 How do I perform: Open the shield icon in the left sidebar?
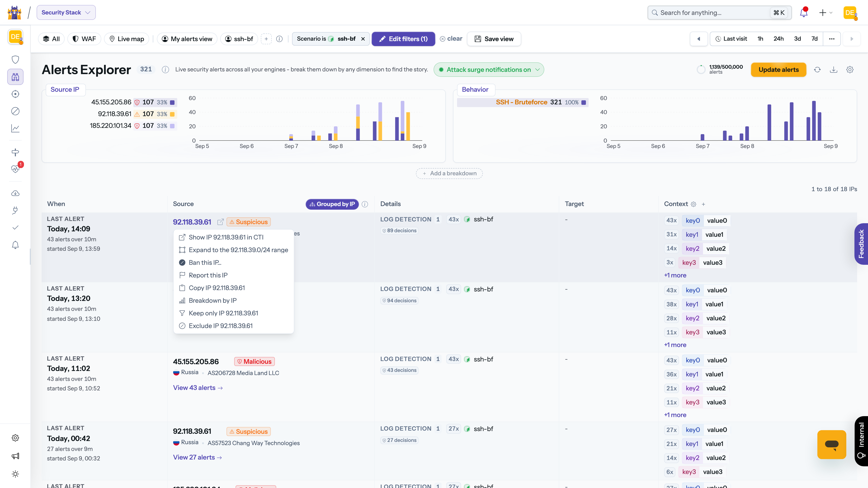[15, 60]
